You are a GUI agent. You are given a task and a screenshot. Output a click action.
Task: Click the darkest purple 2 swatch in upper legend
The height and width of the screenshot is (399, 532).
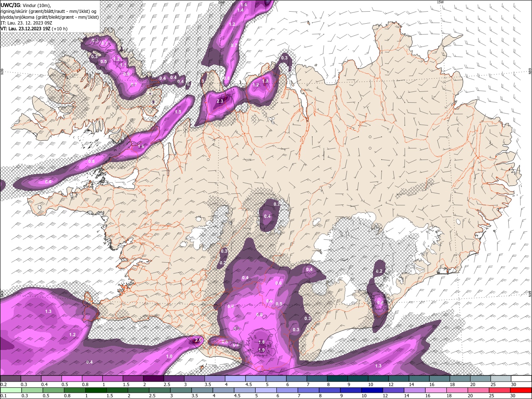point(153,379)
